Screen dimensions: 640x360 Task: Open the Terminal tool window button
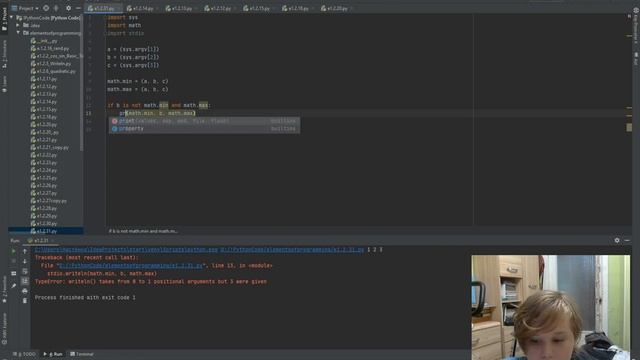point(82,354)
